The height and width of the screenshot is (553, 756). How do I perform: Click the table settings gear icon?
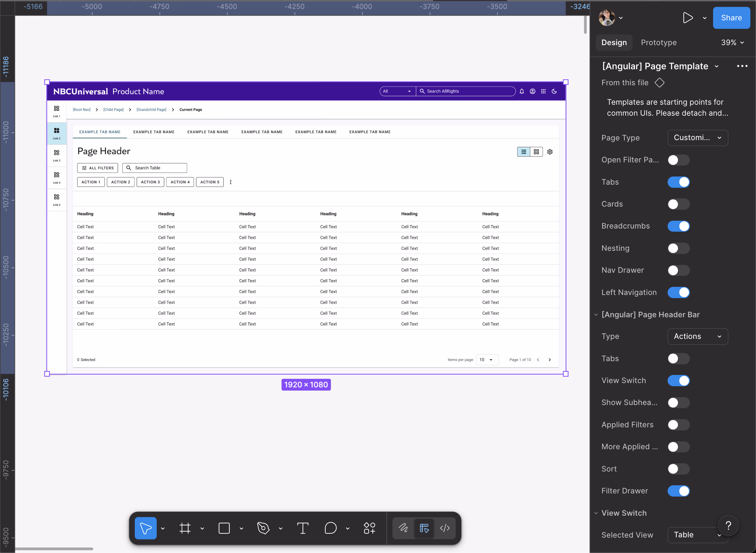tap(550, 152)
